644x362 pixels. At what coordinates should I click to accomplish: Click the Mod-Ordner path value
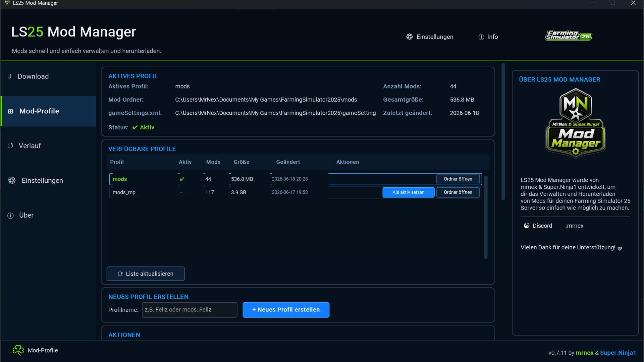(x=266, y=100)
